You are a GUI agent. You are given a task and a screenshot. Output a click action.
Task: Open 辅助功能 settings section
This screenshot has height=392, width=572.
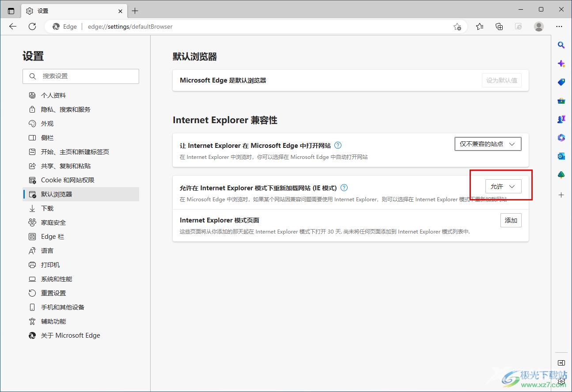(x=81, y=321)
